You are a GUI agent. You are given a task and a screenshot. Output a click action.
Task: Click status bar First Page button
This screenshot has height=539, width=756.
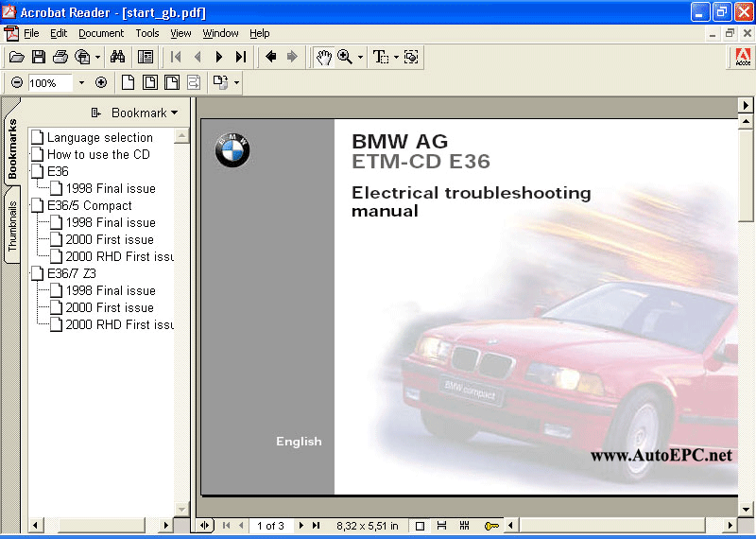(x=226, y=526)
